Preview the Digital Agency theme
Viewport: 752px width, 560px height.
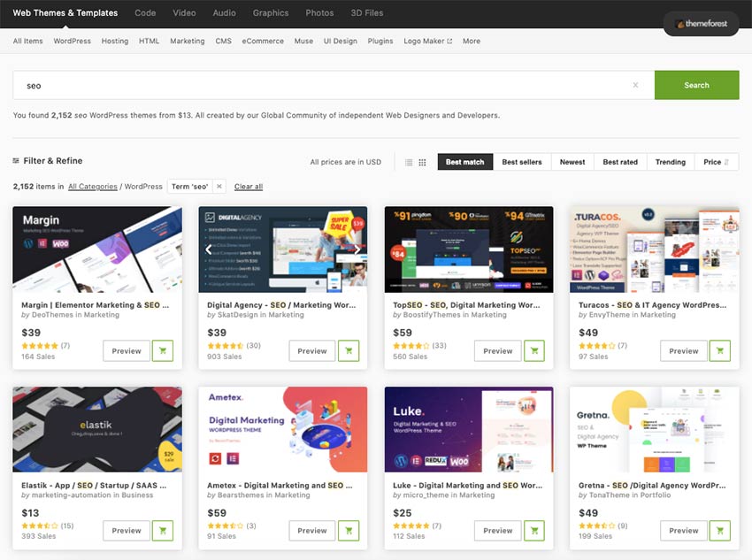tap(312, 351)
